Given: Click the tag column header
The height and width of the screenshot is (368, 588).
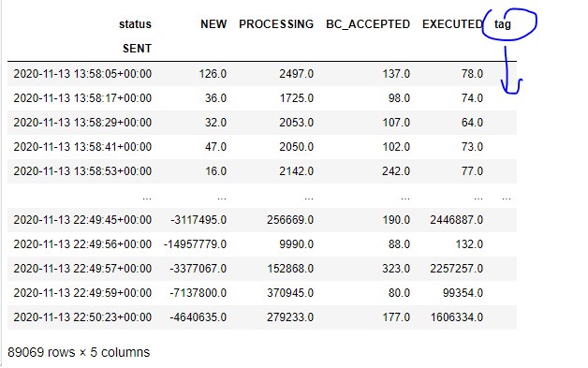Looking at the screenshot, I should click(x=503, y=24).
